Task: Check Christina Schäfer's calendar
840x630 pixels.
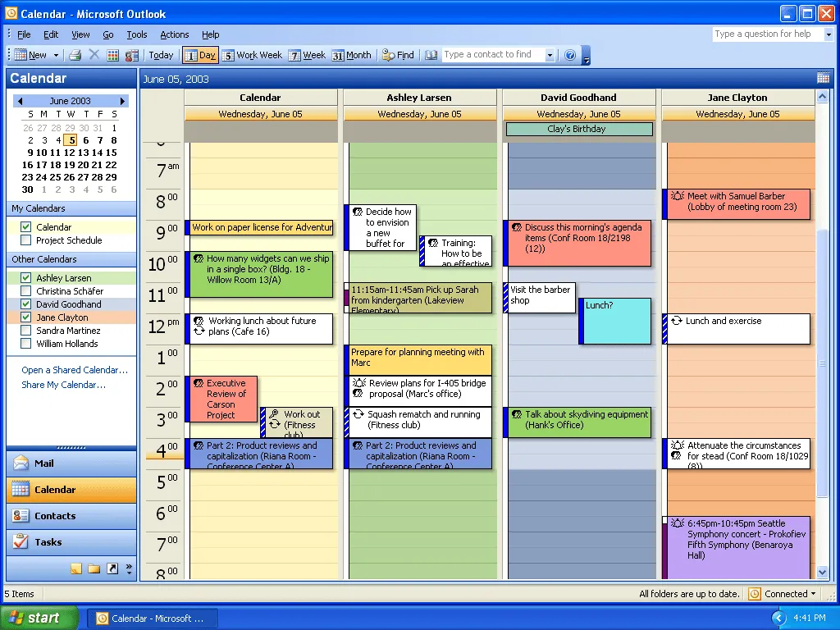Action: pos(25,291)
